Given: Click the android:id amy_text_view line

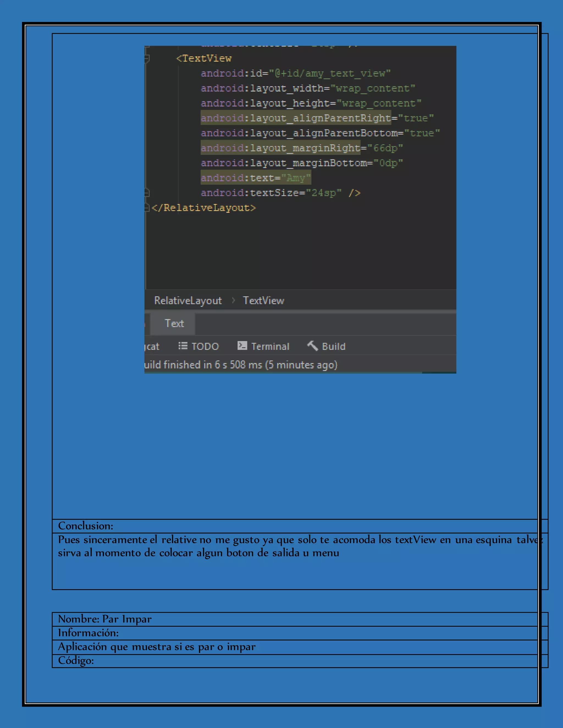Looking at the screenshot, I should (296, 73).
